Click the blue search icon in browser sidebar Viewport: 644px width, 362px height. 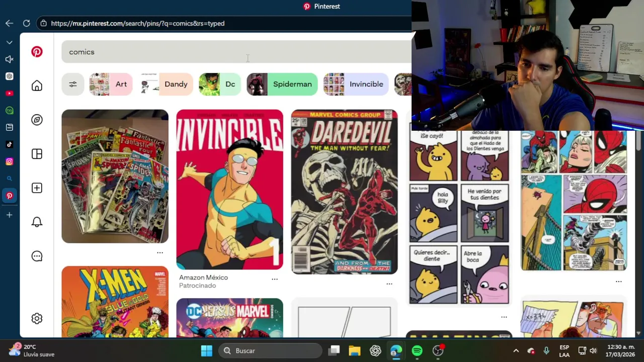[x=9, y=178]
